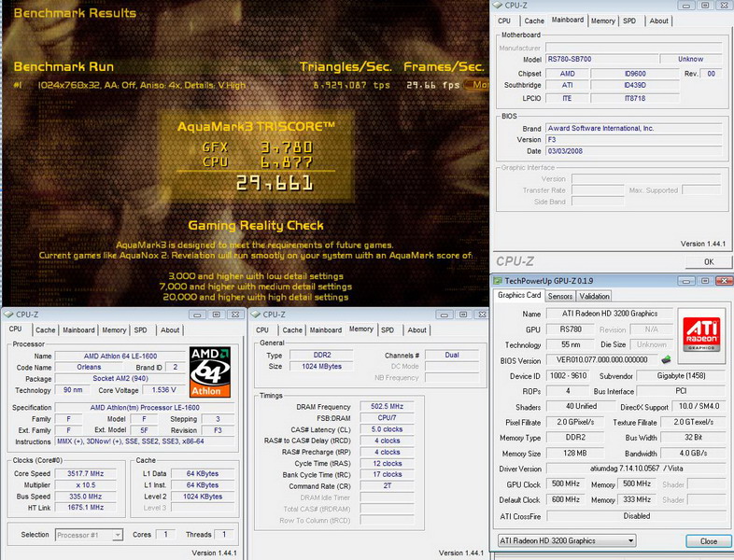734x560 pixels.
Task: Click the GPU-Z BIOS Version value
Action: click(602, 360)
